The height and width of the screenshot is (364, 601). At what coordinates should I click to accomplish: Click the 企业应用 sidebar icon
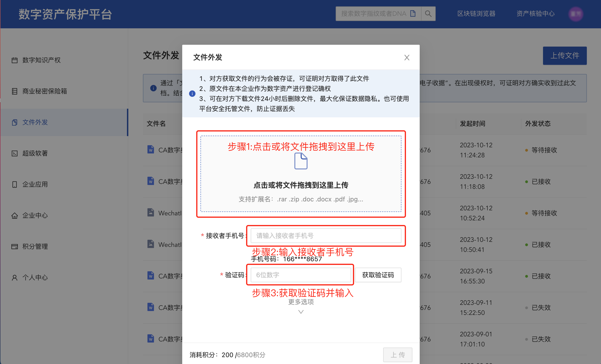[15, 184]
